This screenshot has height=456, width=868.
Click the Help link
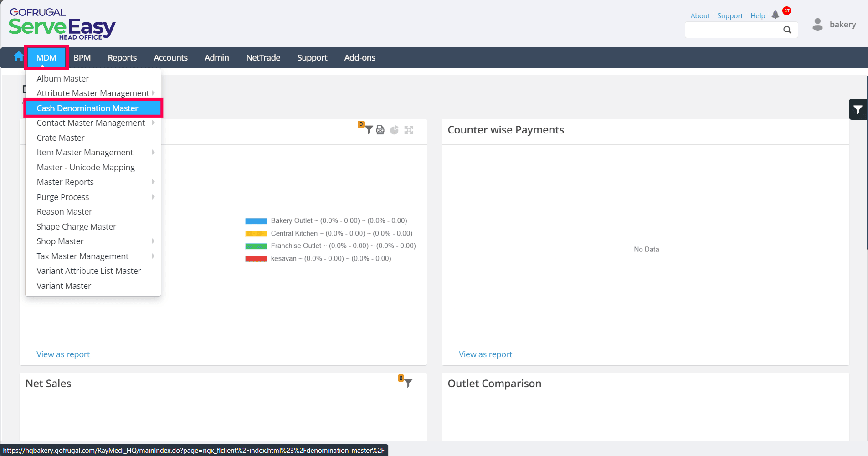(758, 15)
